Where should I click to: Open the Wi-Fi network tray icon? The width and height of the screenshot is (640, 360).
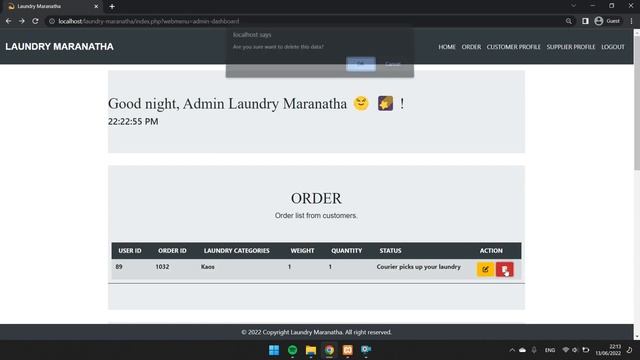(566, 350)
